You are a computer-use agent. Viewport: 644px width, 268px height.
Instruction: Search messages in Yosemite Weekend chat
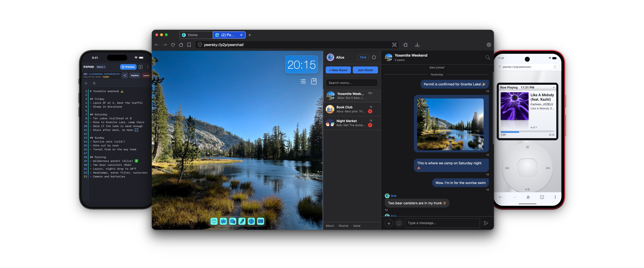click(488, 57)
